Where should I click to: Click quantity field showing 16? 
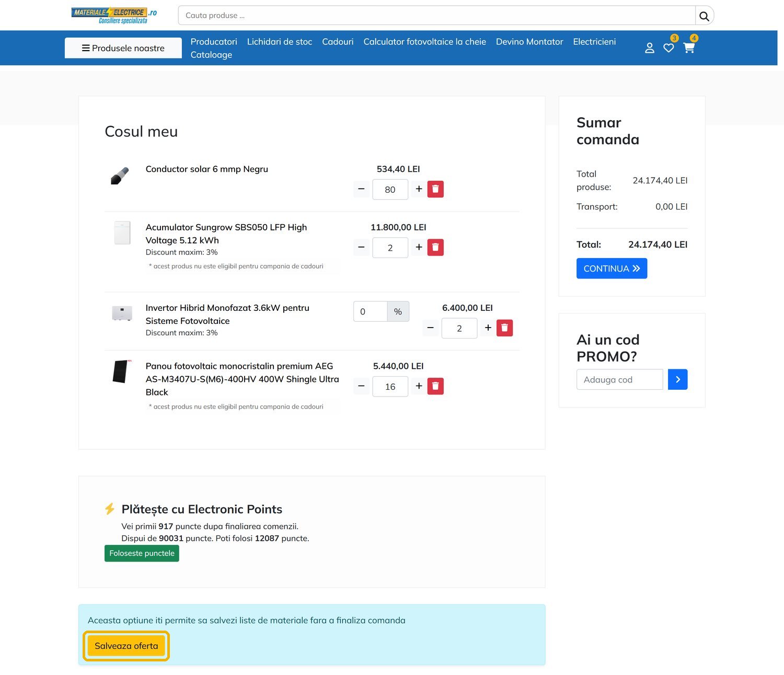click(390, 387)
